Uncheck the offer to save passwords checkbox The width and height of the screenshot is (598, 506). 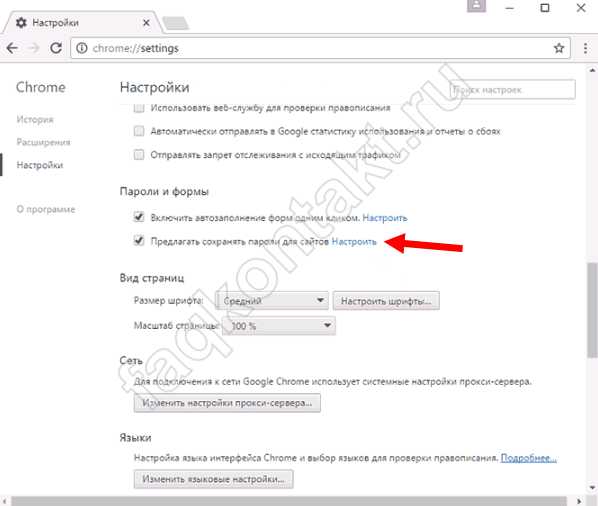(x=139, y=241)
